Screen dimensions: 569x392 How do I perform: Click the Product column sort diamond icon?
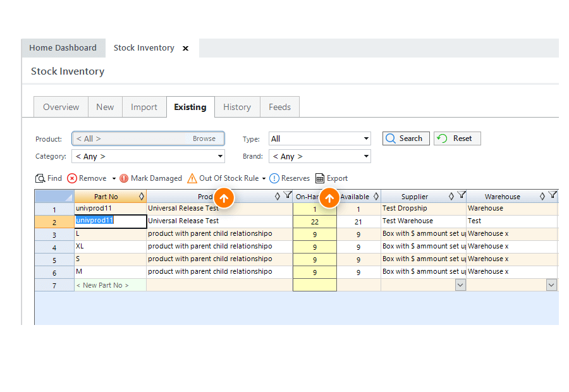coord(278,197)
